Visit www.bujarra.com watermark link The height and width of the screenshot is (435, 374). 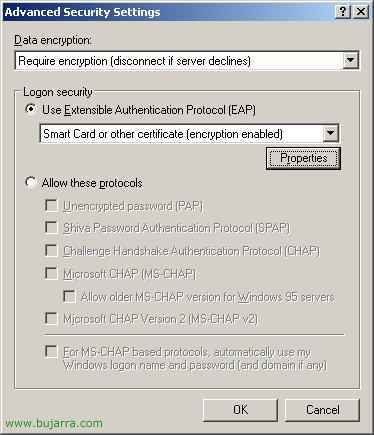click(x=54, y=423)
